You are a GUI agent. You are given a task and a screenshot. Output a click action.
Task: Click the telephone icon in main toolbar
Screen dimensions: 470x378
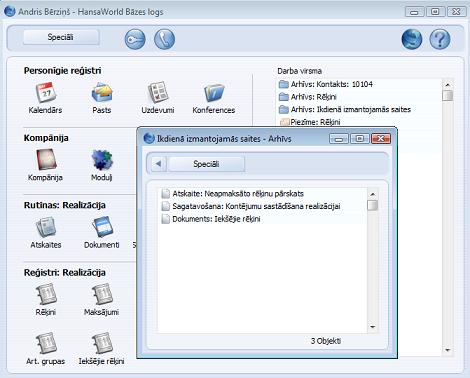tap(164, 39)
